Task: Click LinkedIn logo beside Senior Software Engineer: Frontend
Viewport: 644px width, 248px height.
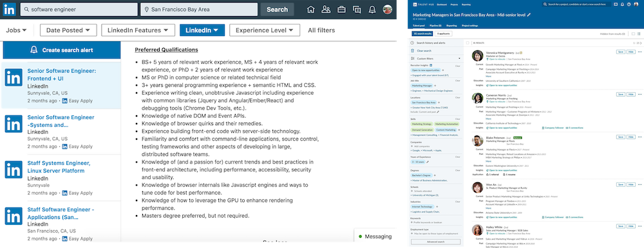Action: (14, 77)
